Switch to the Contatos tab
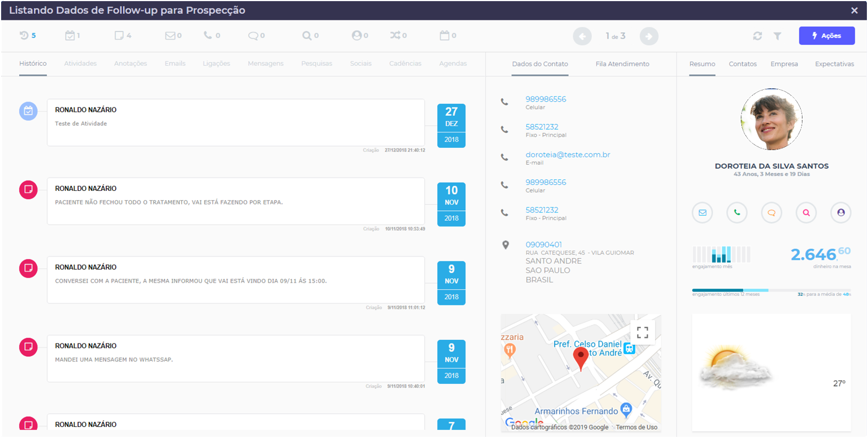Screen dimensions: 868x438 pyautogui.click(x=743, y=64)
